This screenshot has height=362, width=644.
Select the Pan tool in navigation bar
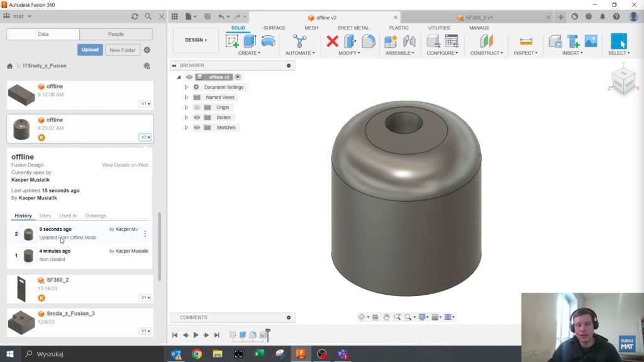[386, 317]
